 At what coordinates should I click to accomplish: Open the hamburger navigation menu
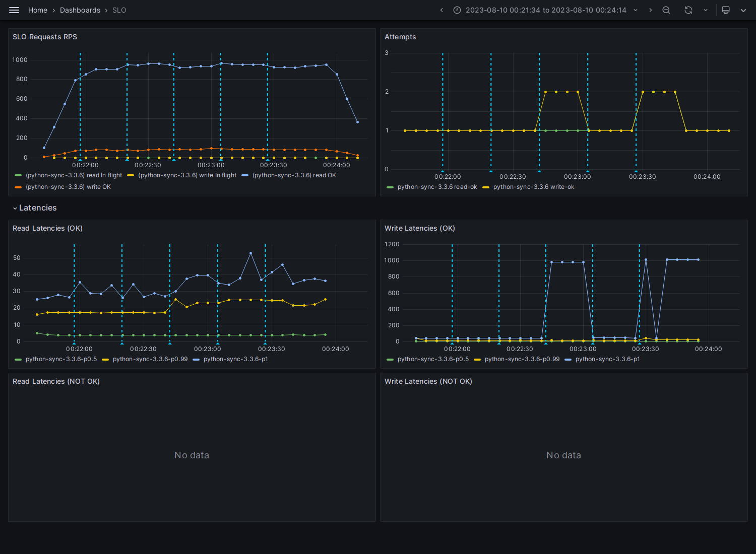click(x=14, y=10)
